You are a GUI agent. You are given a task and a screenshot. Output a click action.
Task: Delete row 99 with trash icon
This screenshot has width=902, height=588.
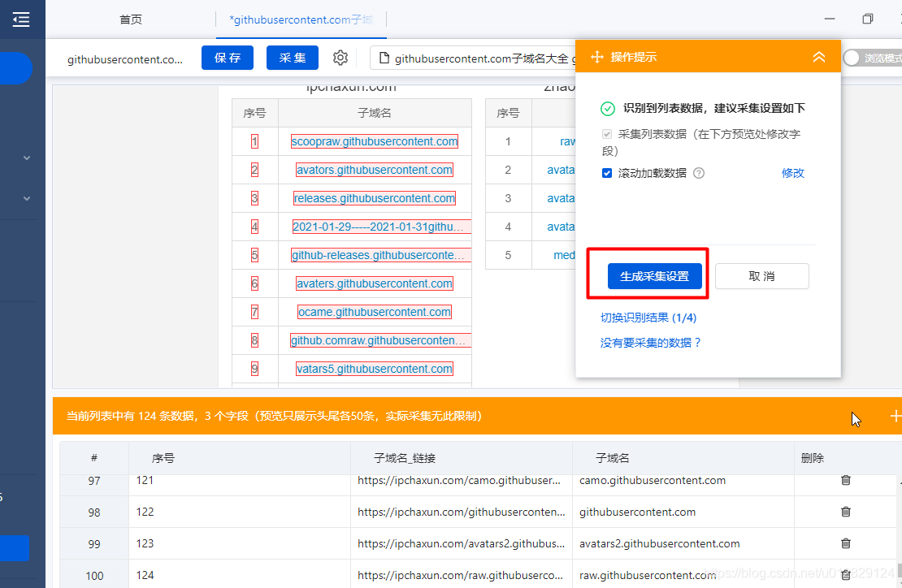click(845, 543)
